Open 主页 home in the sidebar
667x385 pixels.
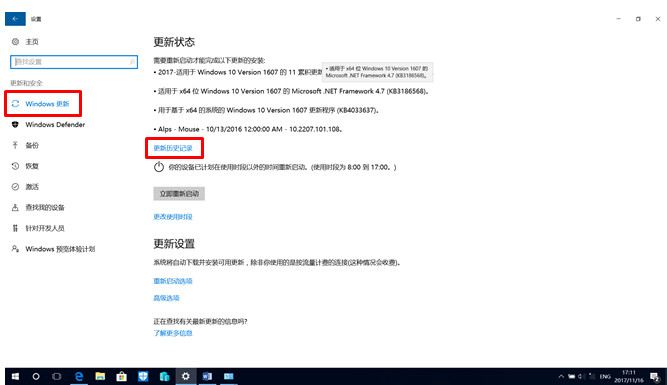point(26,42)
